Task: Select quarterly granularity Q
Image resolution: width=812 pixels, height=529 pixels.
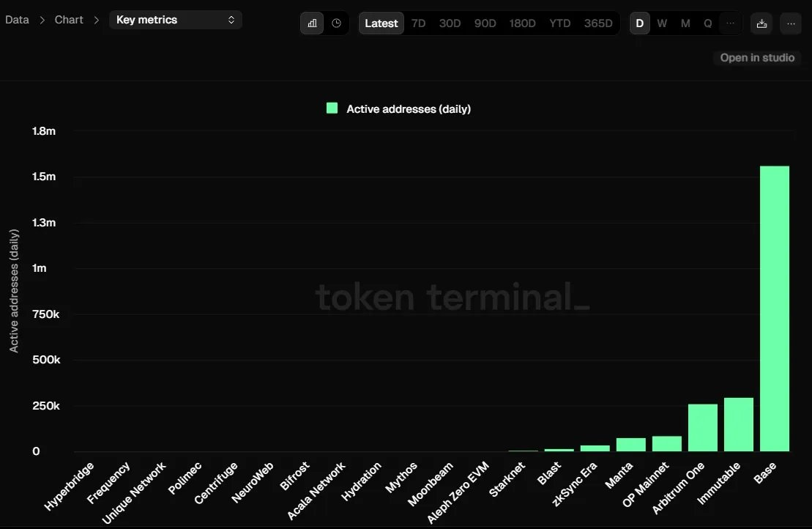Action: tap(708, 23)
